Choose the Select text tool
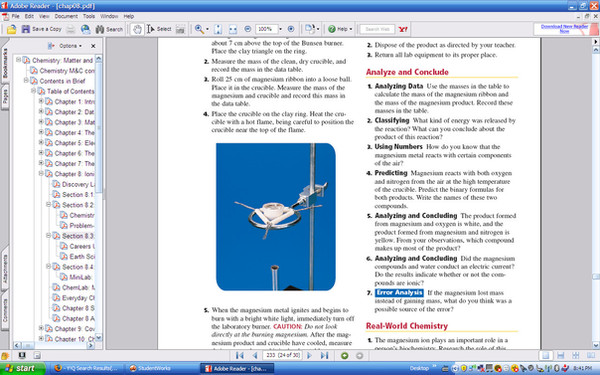 (x=159, y=29)
